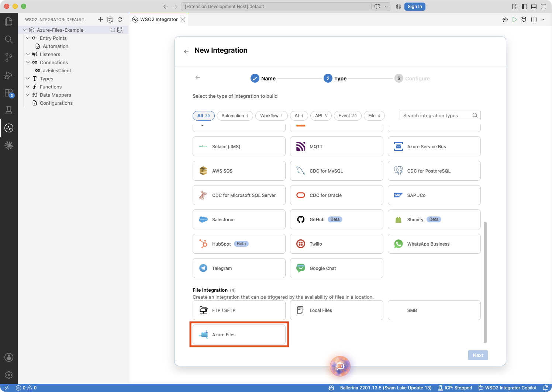Expand the Listeners tree section
The image size is (552, 392).
(x=28, y=54)
